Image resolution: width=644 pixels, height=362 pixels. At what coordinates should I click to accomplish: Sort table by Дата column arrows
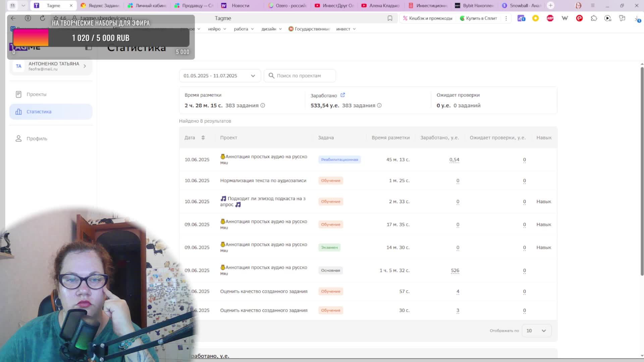point(203,138)
